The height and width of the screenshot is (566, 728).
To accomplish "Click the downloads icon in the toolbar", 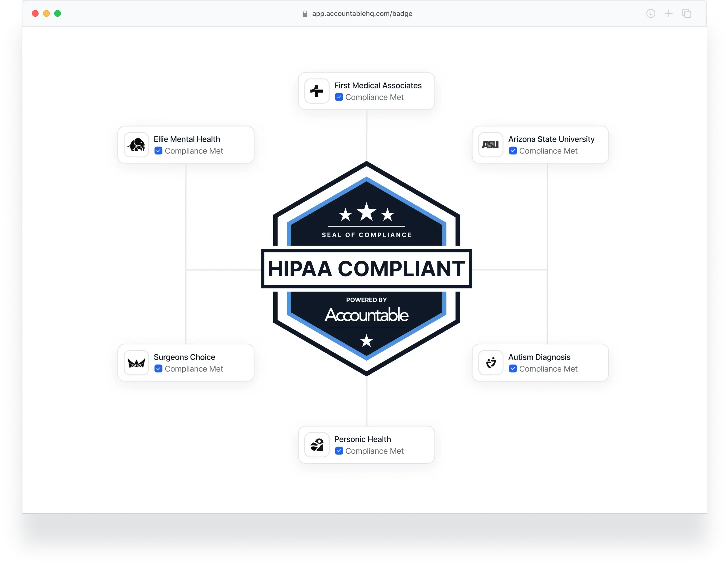I will (x=650, y=14).
